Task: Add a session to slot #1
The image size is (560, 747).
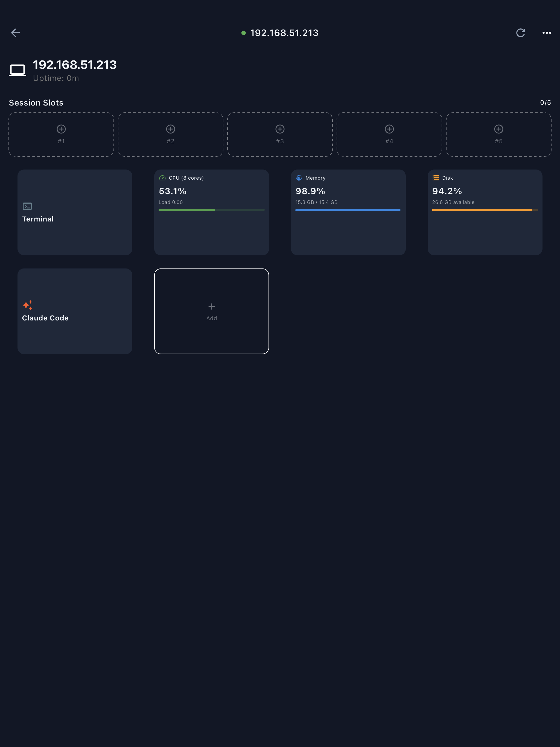Action: coord(61,134)
